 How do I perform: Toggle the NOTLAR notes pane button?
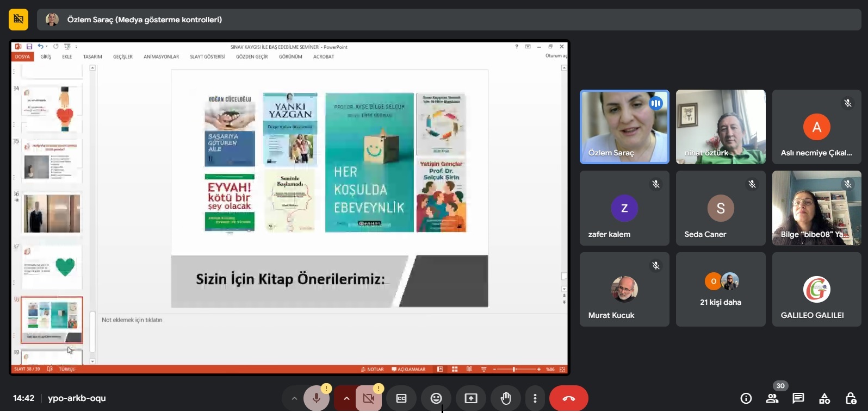pos(373,370)
